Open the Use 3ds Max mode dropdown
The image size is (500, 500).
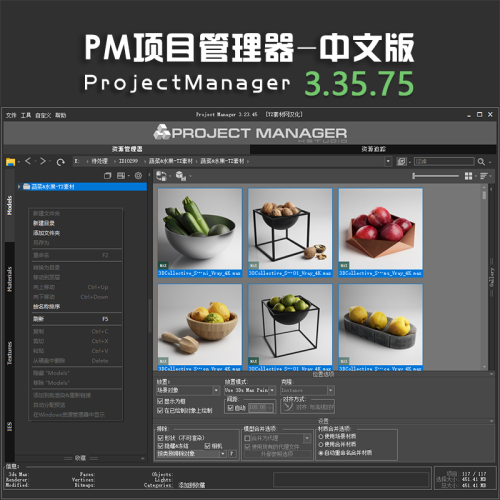(250, 390)
